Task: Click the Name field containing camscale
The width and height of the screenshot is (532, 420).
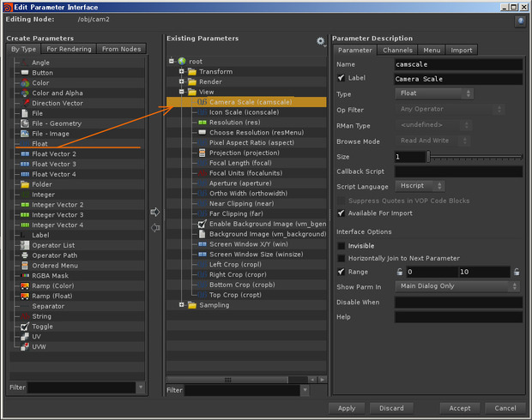Action: (x=458, y=64)
